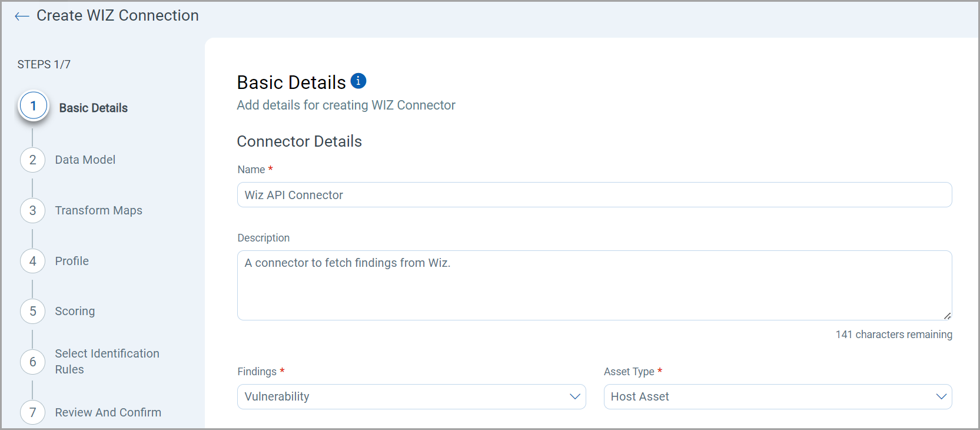The width and height of the screenshot is (980, 430).
Task: Click step 5 circle icon
Action: tap(33, 312)
